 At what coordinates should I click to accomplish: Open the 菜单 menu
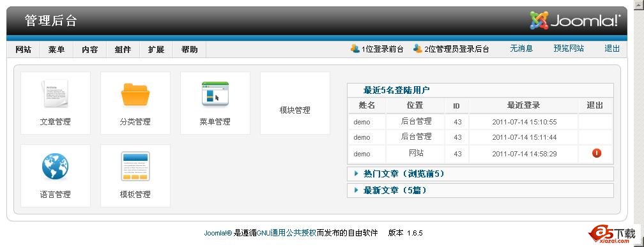(x=56, y=50)
